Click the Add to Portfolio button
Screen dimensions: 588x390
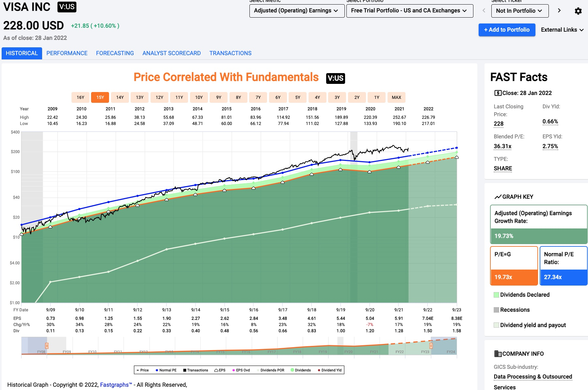click(x=507, y=30)
